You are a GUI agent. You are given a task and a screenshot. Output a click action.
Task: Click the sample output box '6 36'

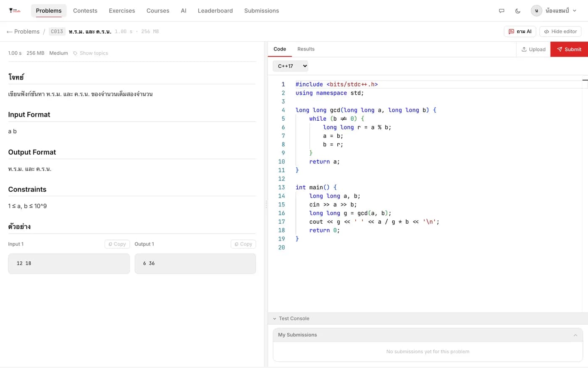point(195,263)
